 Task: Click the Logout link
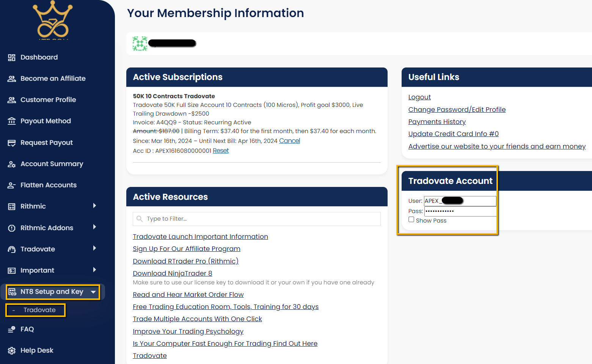point(419,97)
